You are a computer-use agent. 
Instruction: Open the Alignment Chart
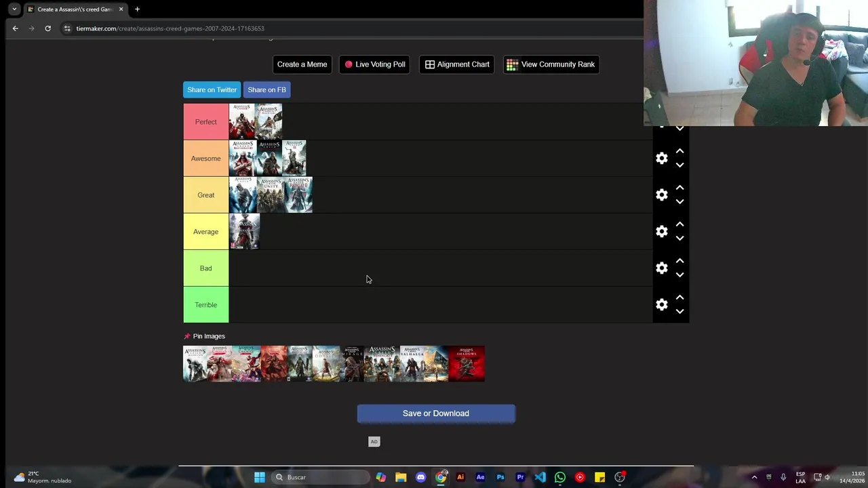tap(457, 64)
